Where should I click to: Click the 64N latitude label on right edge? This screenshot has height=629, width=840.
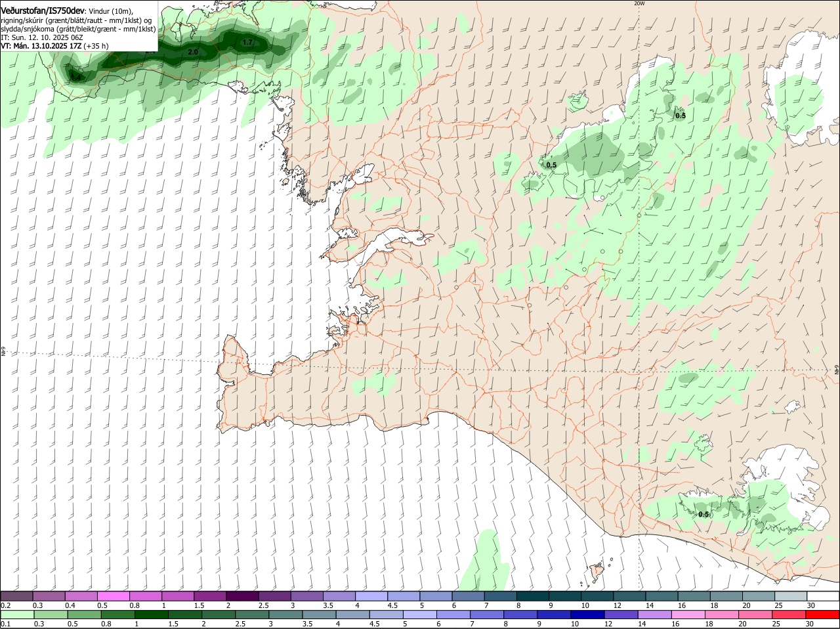pyautogui.click(x=837, y=371)
